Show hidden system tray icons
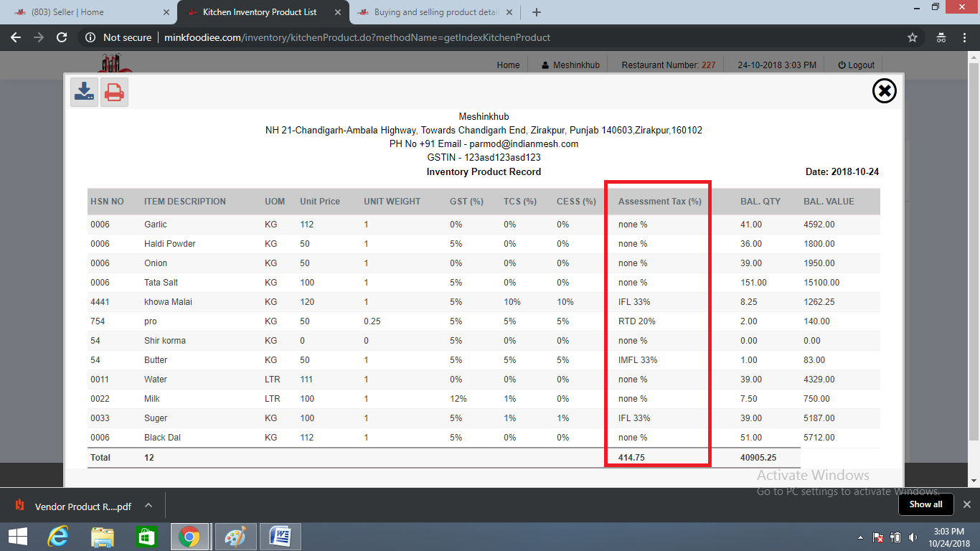The image size is (980, 551). [860, 537]
